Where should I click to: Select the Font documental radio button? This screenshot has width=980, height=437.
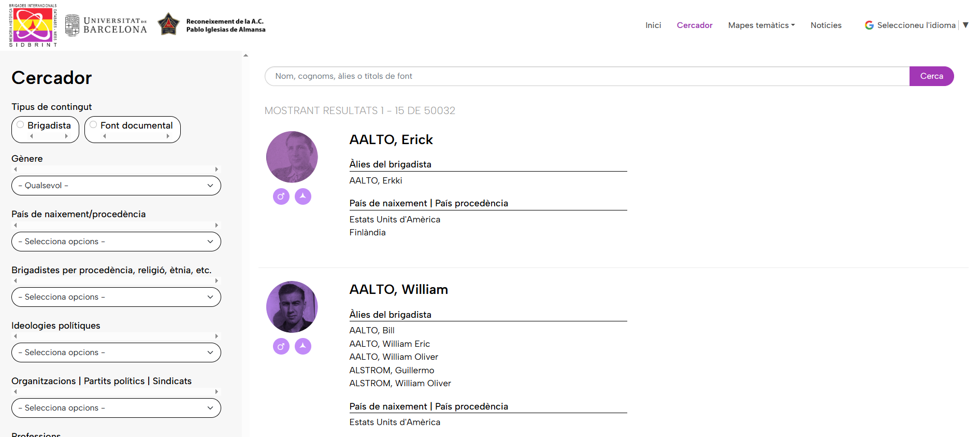pos(94,125)
